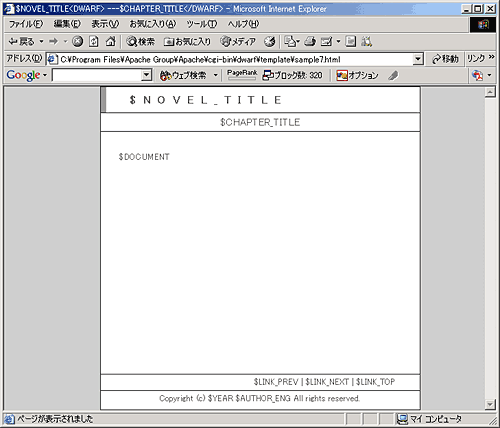Click the Print icon
The height and width of the screenshot is (428, 500).
click(310, 41)
